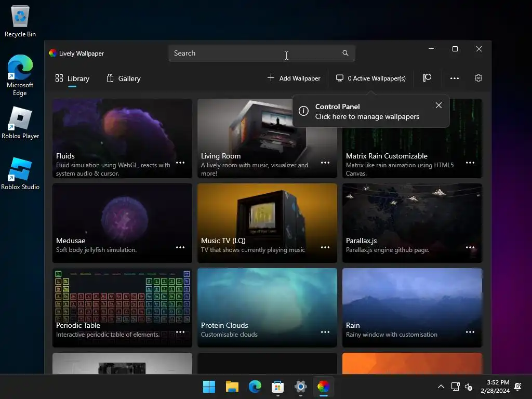Image resolution: width=532 pixels, height=399 pixels.
Task: Select the Rain wallpaper thumbnail
Action: (x=412, y=308)
